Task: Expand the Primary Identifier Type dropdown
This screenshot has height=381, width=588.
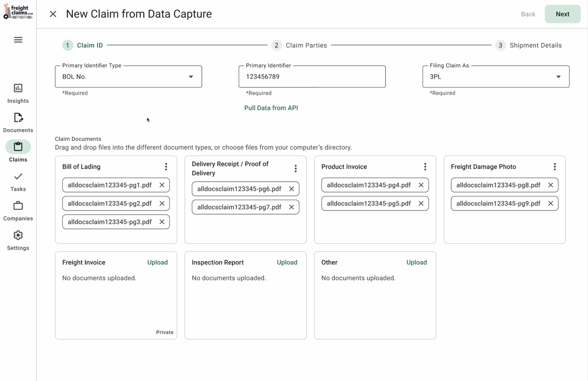Action: click(x=191, y=77)
